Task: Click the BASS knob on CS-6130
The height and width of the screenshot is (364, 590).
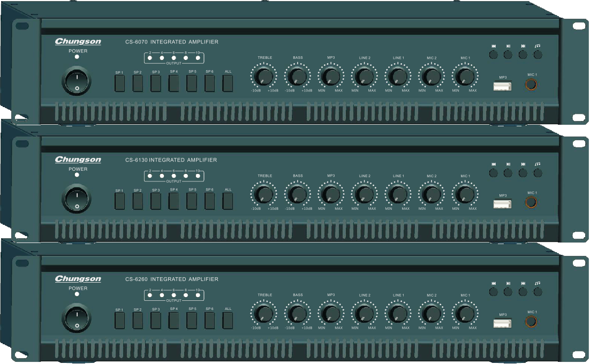Action: pos(297,194)
